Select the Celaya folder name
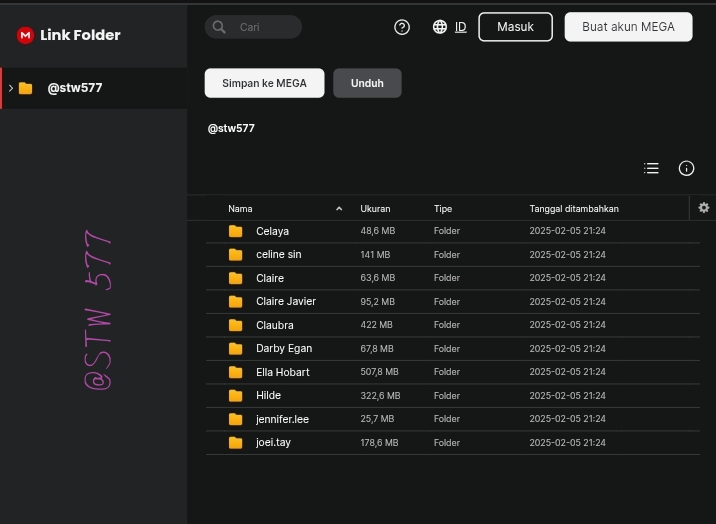 [x=273, y=231]
